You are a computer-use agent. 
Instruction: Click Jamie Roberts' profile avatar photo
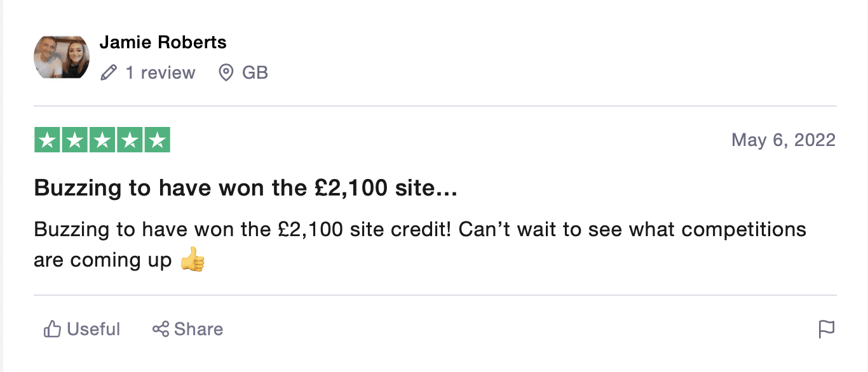point(61,57)
